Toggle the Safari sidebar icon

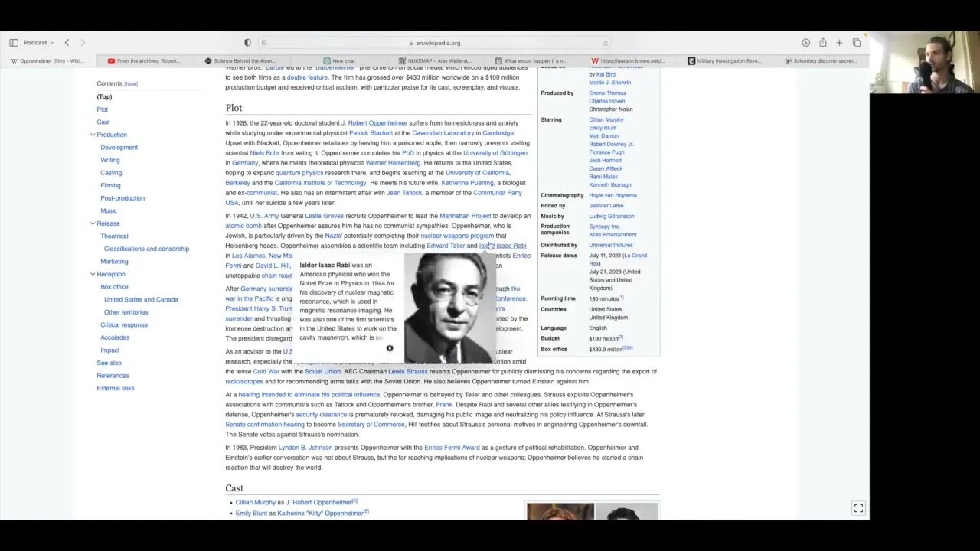pos(14,43)
